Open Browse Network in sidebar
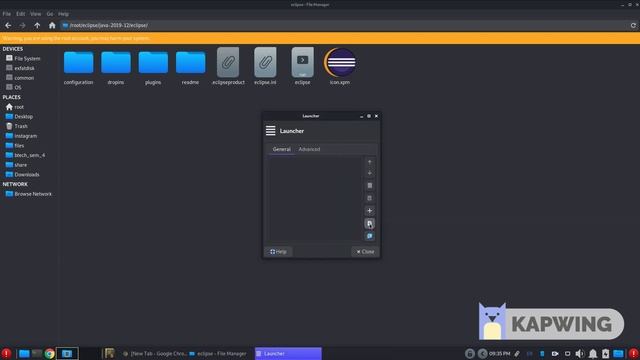Viewport: 640px width, 360px height. (x=29, y=194)
